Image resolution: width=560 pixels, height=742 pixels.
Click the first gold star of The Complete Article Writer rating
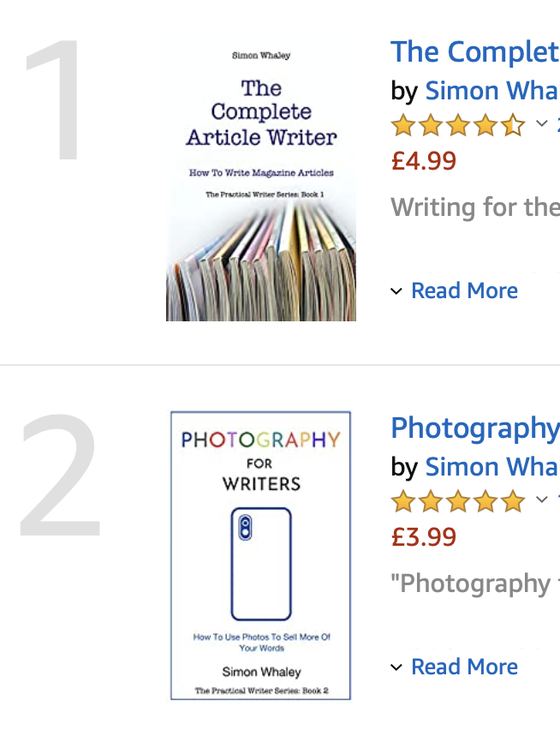tap(403, 126)
